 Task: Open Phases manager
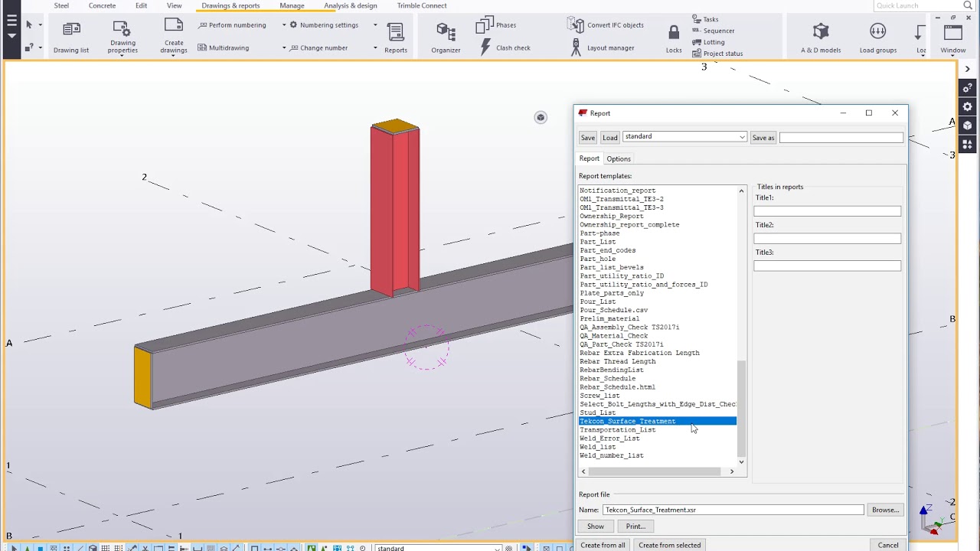point(496,25)
